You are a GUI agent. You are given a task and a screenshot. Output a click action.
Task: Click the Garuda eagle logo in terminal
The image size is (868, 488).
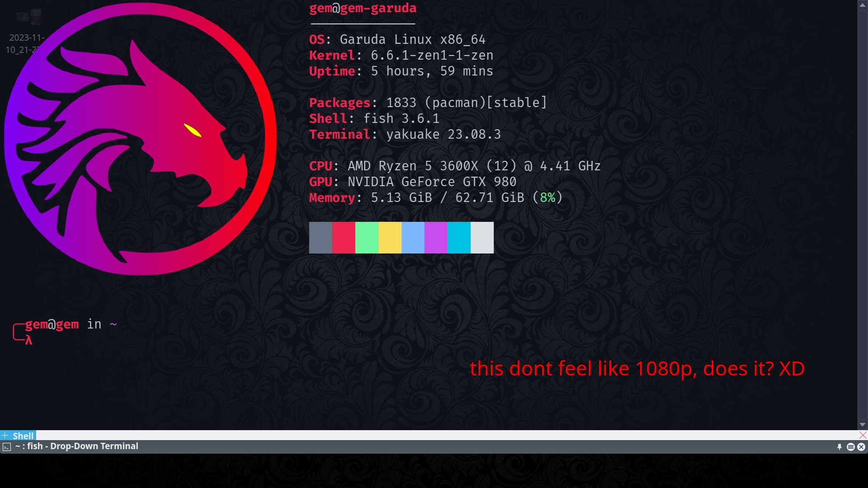(140, 139)
